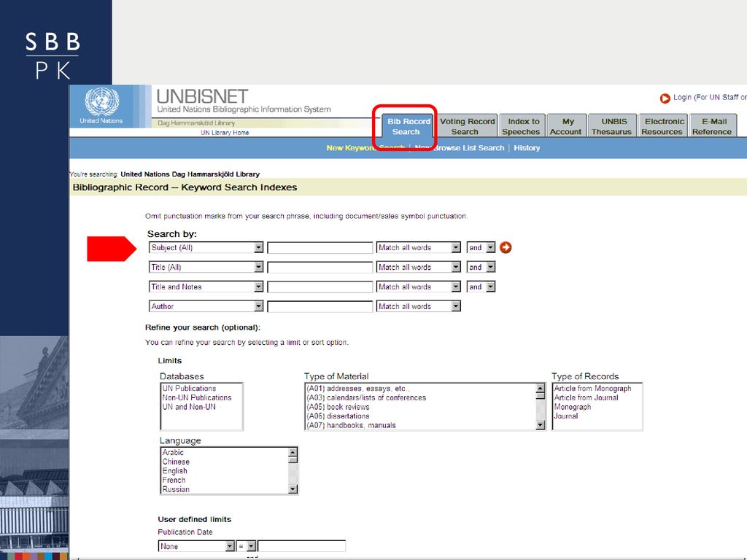This screenshot has height=560, width=747.
Task: Open the E-Mail Reference tab
Action: pos(713,127)
